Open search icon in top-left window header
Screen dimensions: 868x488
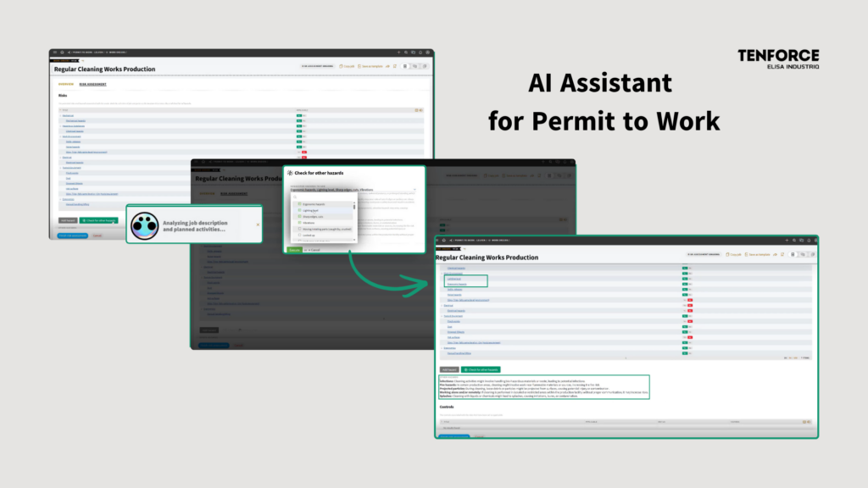[406, 53]
